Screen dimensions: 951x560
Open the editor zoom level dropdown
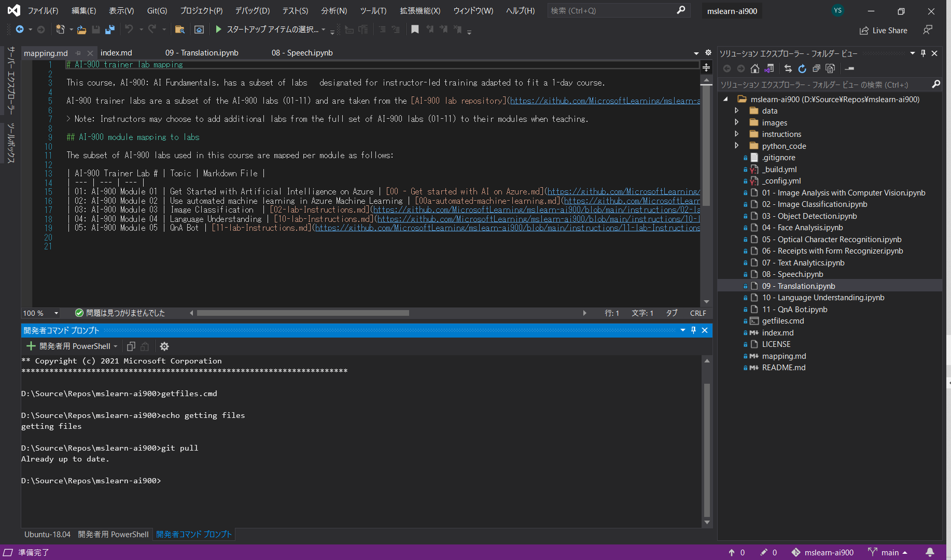56,313
